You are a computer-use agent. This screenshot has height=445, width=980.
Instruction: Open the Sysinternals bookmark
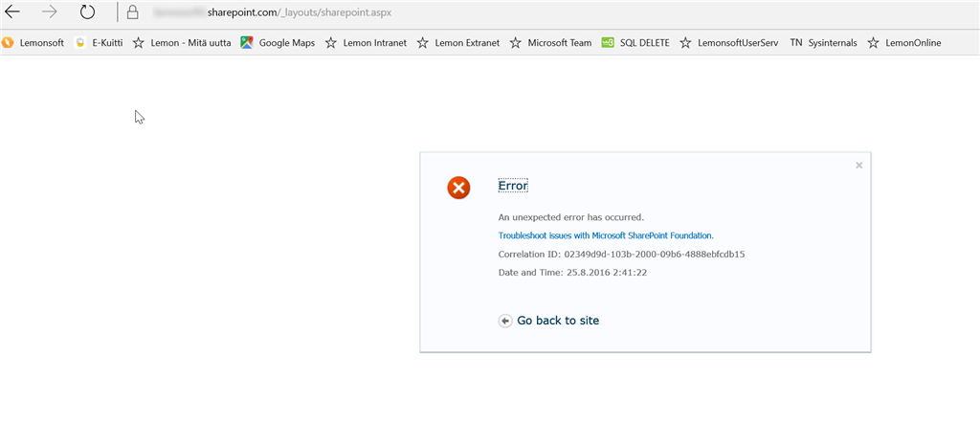point(824,42)
